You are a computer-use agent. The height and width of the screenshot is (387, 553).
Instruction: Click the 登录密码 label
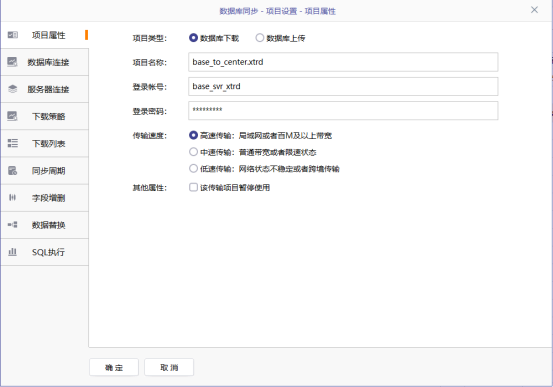(x=150, y=111)
